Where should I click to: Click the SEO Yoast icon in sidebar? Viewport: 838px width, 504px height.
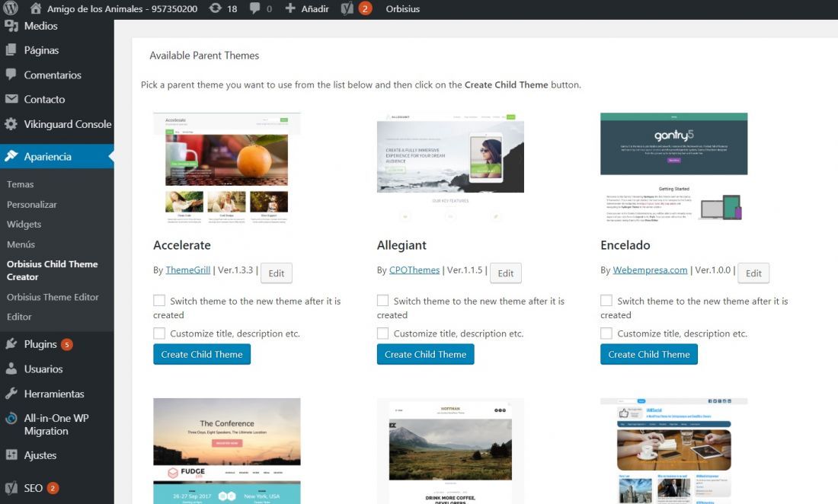(x=11, y=488)
